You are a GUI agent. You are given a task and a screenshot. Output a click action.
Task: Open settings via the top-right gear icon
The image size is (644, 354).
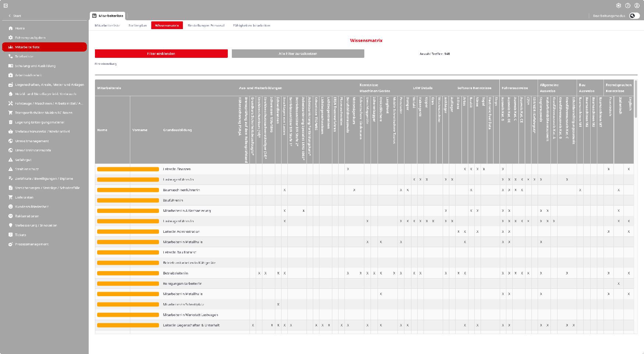(619, 6)
